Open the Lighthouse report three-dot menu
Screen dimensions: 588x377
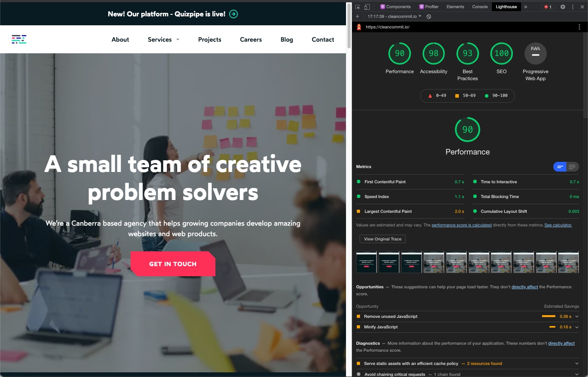(579, 27)
